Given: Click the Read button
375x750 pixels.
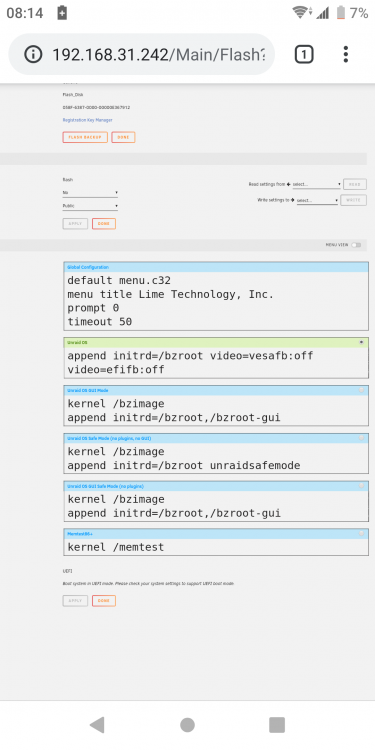Looking at the screenshot, I should click(355, 184).
